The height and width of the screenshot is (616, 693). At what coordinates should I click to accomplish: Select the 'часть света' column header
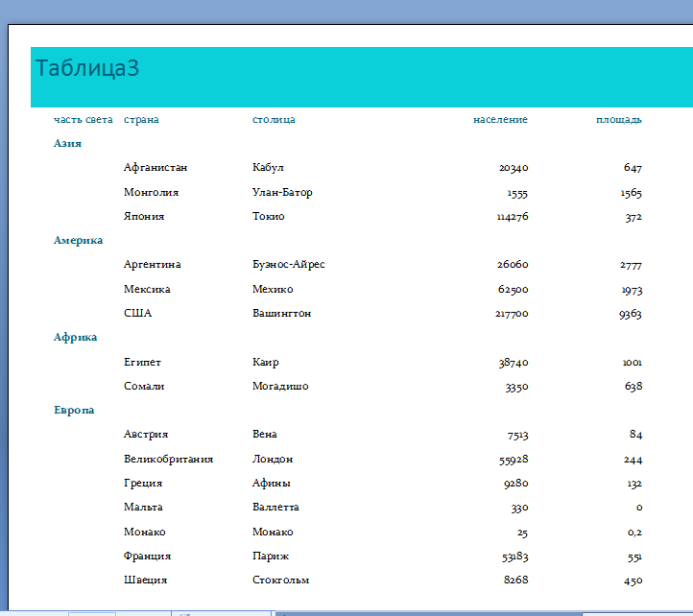(84, 119)
